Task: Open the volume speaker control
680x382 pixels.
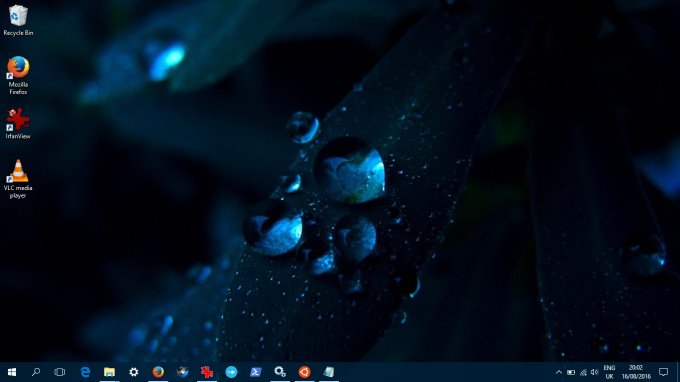Action: tap(595, 372)
